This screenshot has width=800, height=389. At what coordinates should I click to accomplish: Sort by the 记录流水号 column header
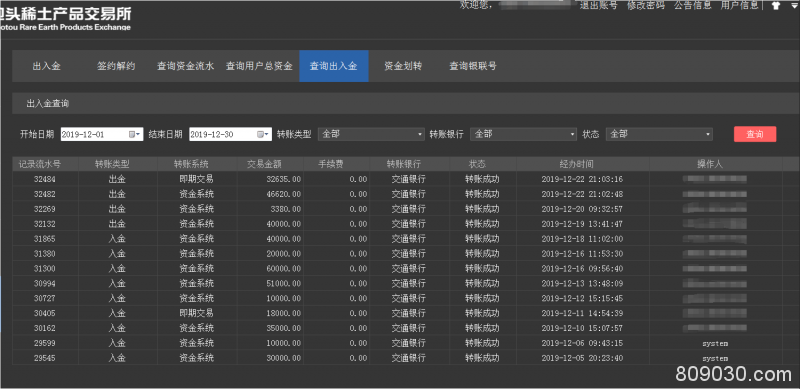(x=45, y=164)
